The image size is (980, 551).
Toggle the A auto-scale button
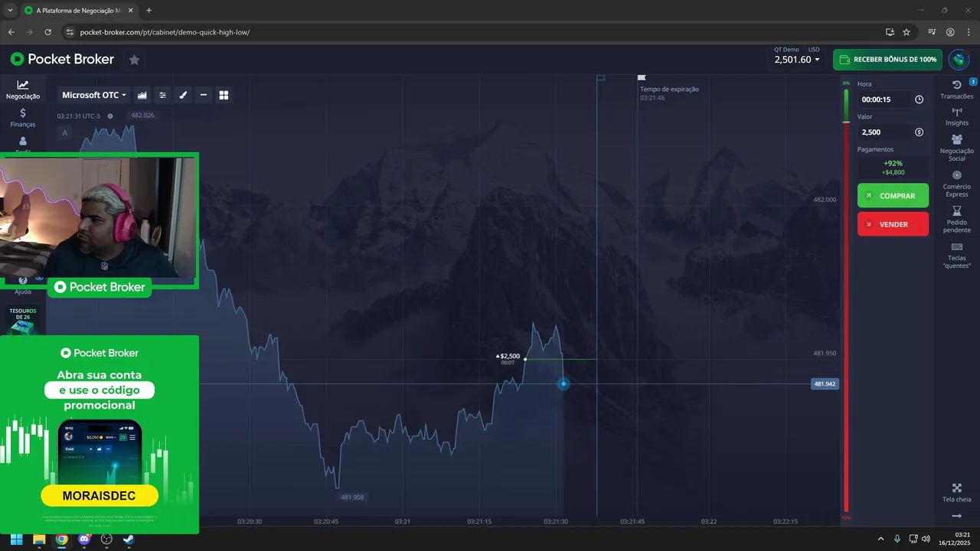tap(65, 133)
